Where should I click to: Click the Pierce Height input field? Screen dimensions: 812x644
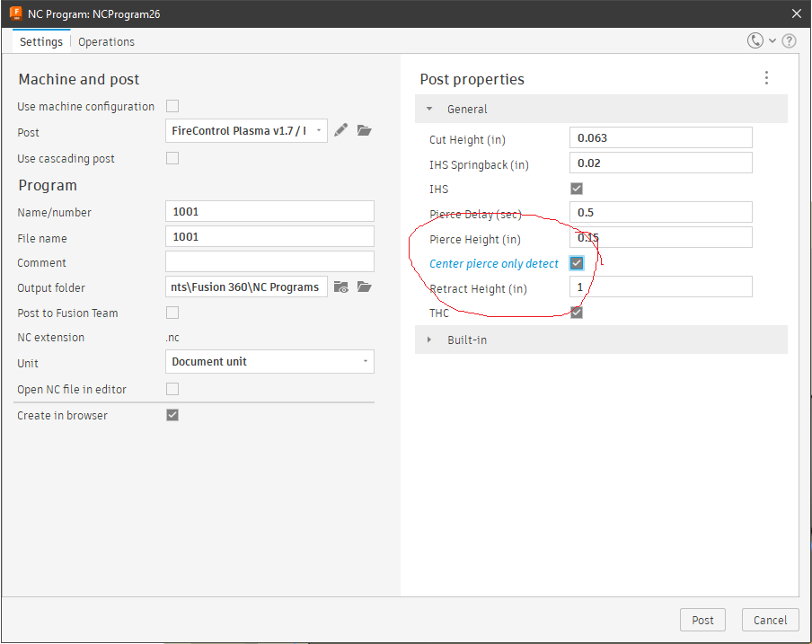(x=661, y=238)
